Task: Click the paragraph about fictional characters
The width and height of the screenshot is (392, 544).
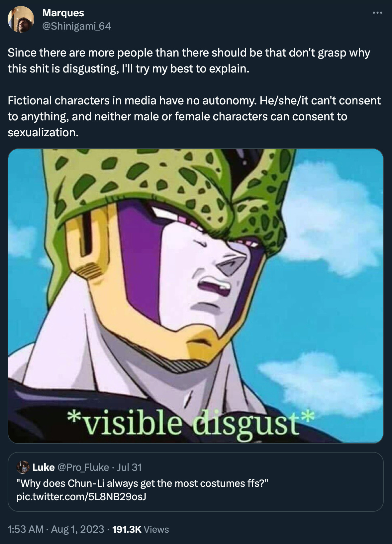Action: (194, 116)
